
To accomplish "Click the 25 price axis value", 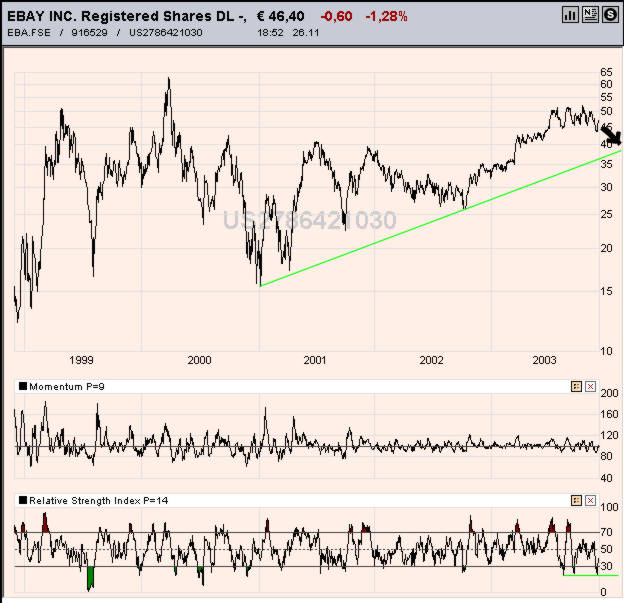I will tap(606, 214).
